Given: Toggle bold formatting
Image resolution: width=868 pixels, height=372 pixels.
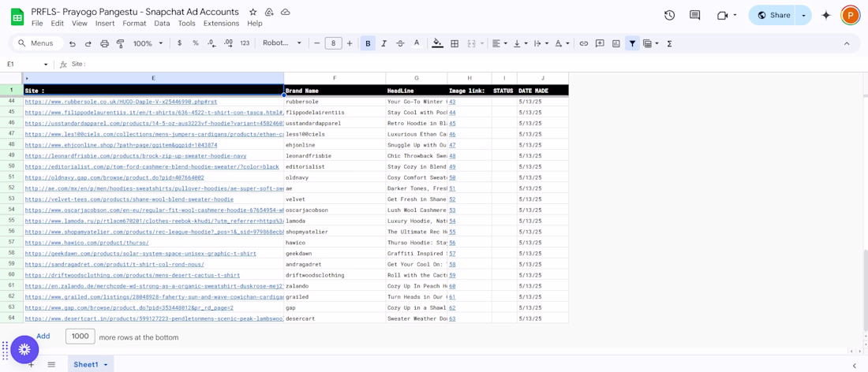Looking at the screenshot, I should coord(368,43).
